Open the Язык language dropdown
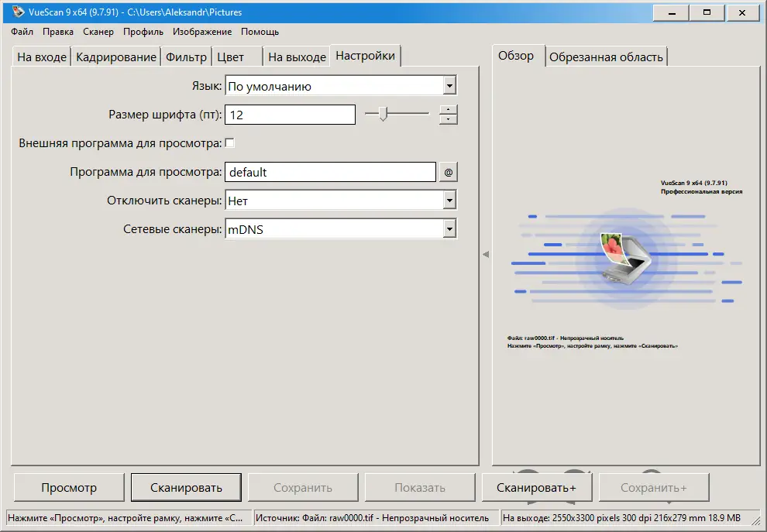This screenshot has width=767, height=532. [x=449, y=86]
